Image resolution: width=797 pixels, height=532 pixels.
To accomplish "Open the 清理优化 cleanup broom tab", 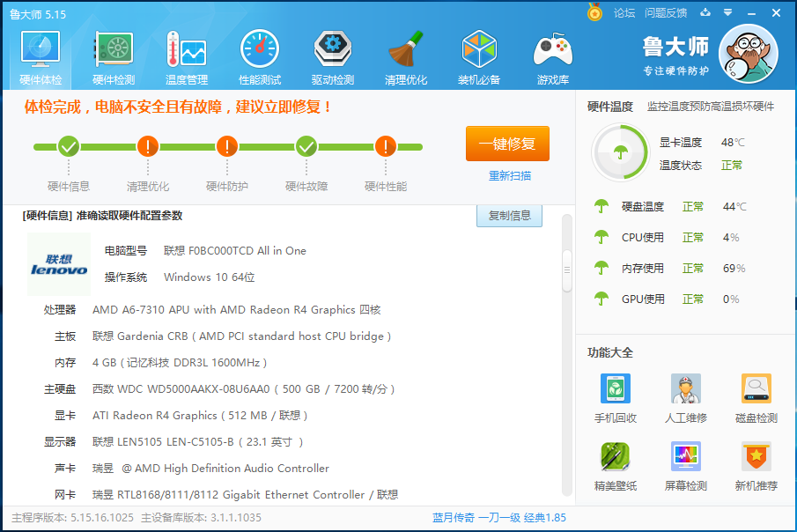I will click(x=406, y=58).
